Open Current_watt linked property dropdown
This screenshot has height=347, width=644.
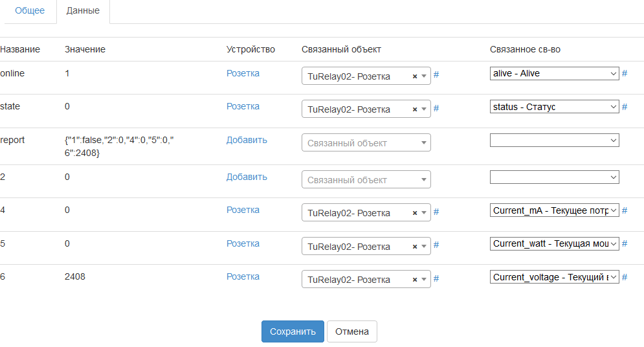(x=555, y=243)
